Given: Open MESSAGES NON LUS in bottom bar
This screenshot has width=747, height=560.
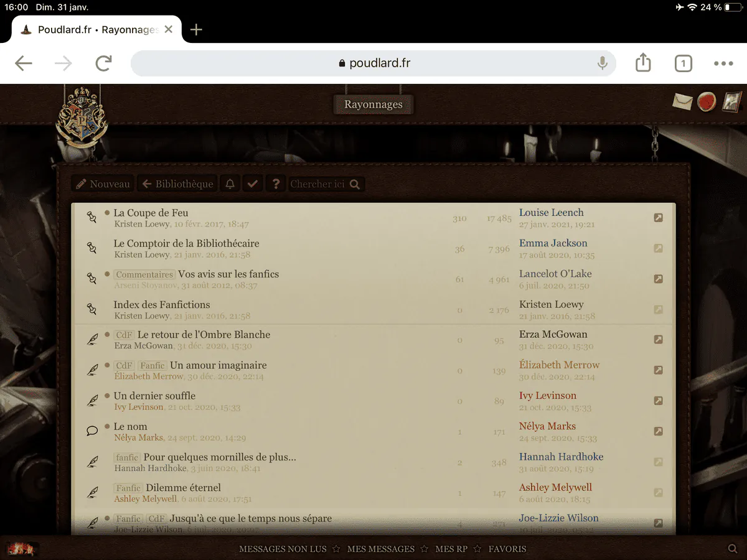Looking at the screenshot, I should (283, 549).
